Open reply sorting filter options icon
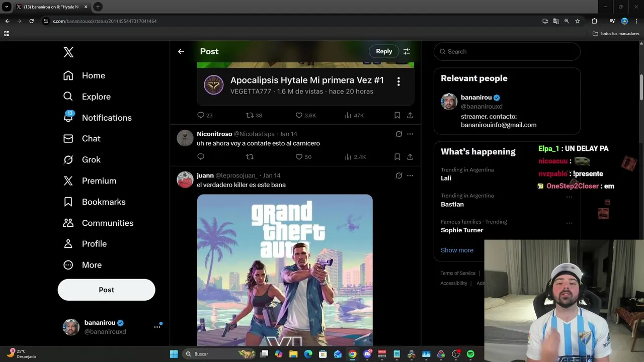The image size is (644, 362). point(407,51)
